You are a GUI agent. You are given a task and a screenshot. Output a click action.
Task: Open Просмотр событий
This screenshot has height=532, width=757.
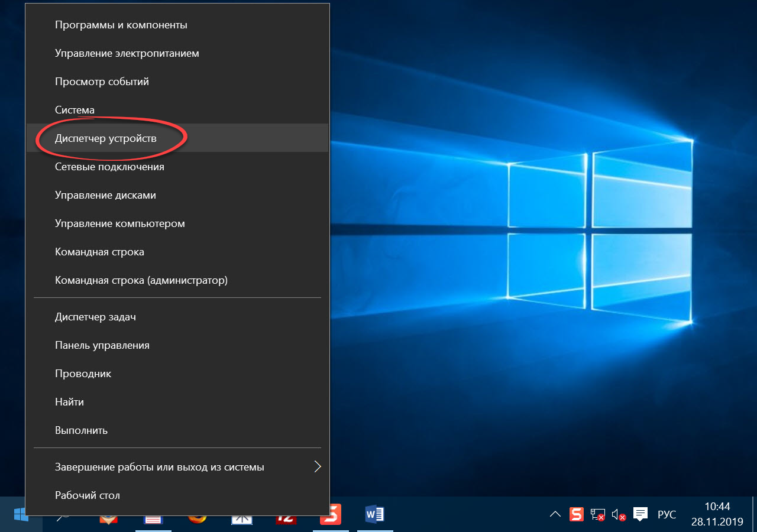[177, 82]
